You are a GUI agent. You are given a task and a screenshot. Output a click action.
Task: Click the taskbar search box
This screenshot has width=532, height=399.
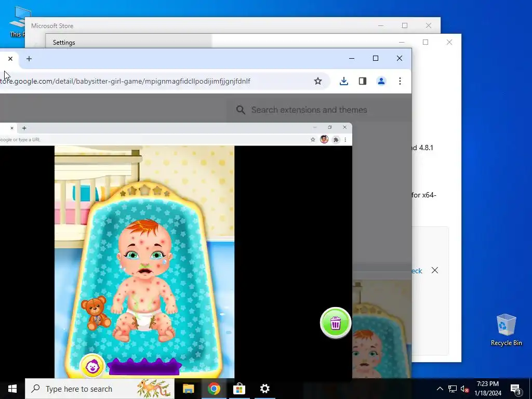click(x=100, y=389)
